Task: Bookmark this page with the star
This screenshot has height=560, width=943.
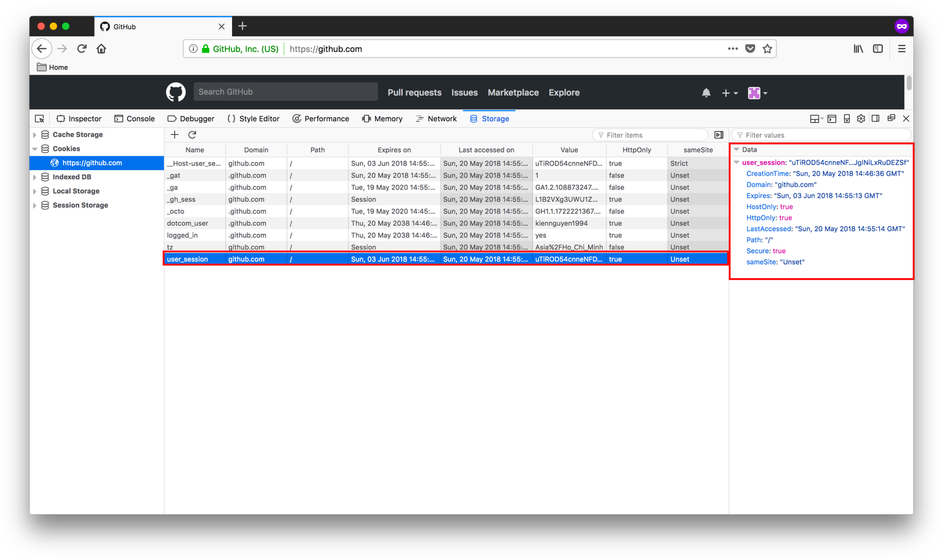Action: [x=768, y=49]
